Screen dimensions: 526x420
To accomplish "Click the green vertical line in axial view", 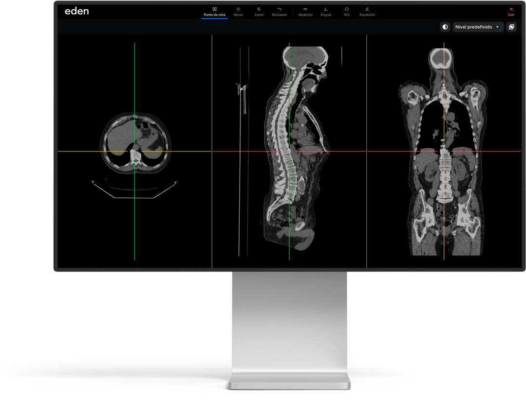I will (x=134, y=219).
